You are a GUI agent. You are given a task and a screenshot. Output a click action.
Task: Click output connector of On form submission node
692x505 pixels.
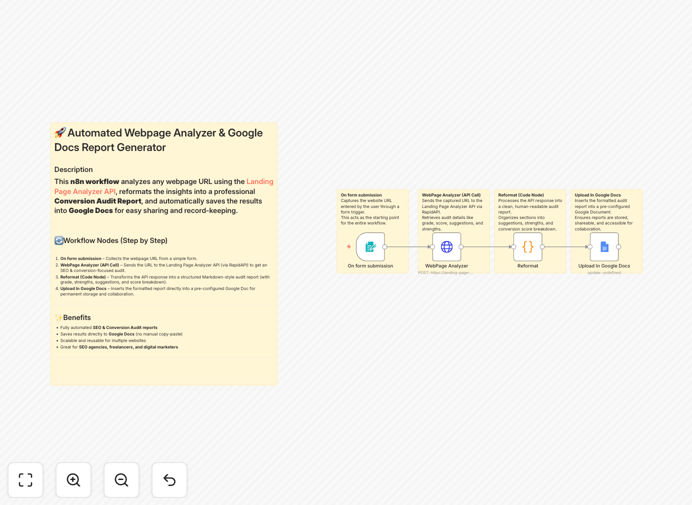click(x=385, y=247)
